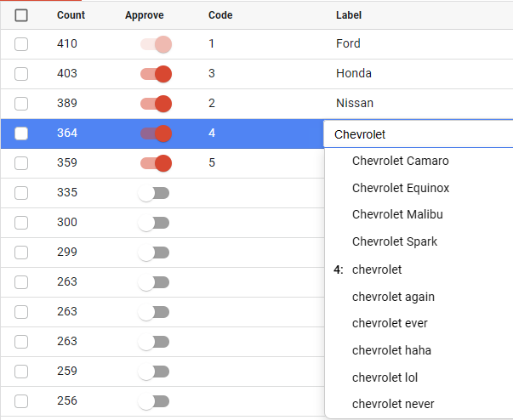This screenshot has height=420, width=513.
Task: Enable Approve toggle in the 256 row
Action: point(154,401)
